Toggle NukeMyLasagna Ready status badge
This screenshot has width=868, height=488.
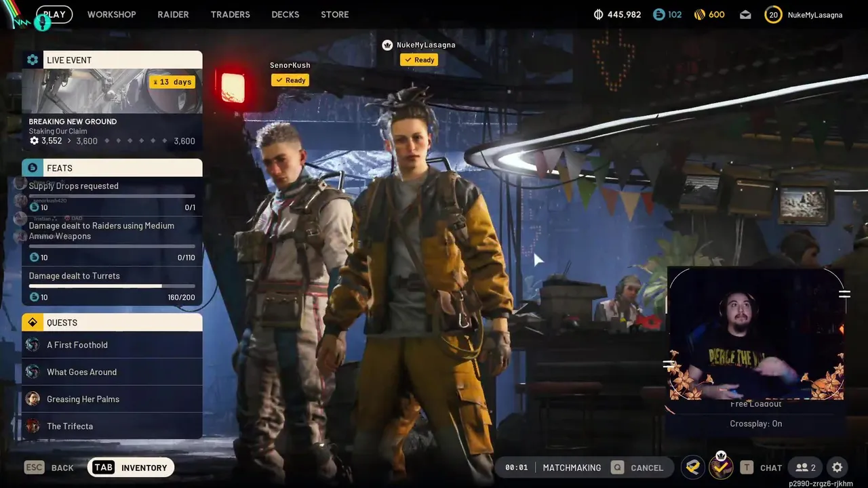coord(419,60)
